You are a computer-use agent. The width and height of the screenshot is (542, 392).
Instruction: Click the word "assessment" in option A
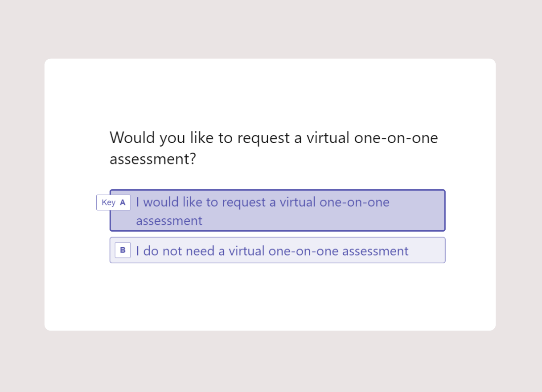(x=169, y=221)
